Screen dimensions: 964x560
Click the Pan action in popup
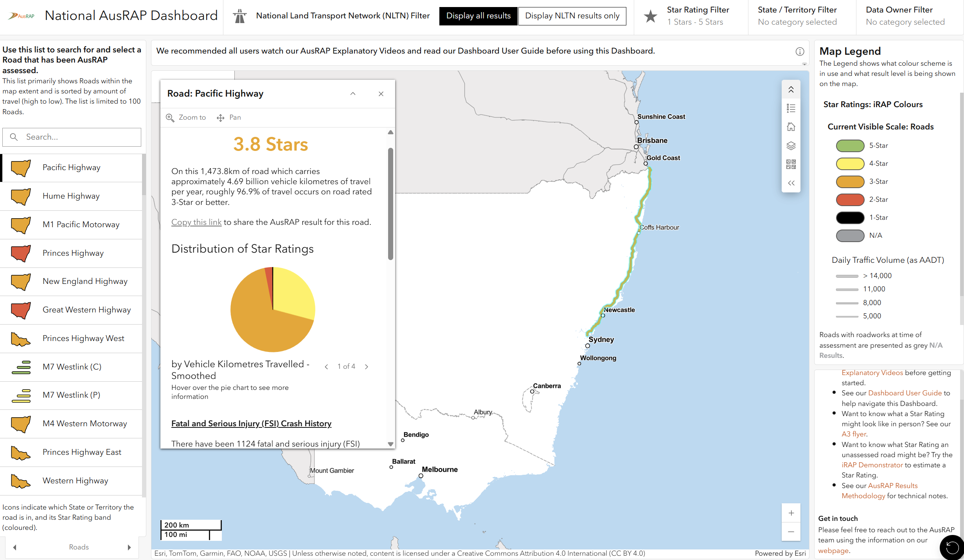pyautogui.click(x=229, y=117)
